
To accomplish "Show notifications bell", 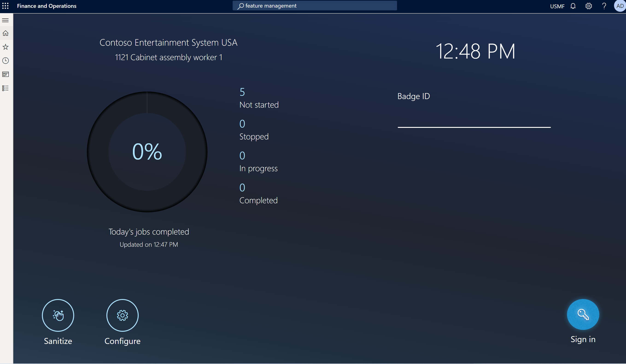I will [573, 6].
